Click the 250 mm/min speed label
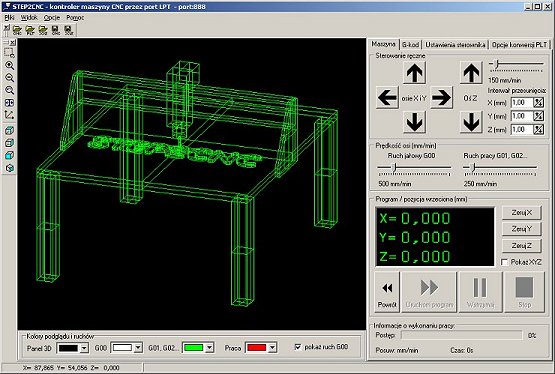This screenshot has height=374, width=555. coord(480,184)
